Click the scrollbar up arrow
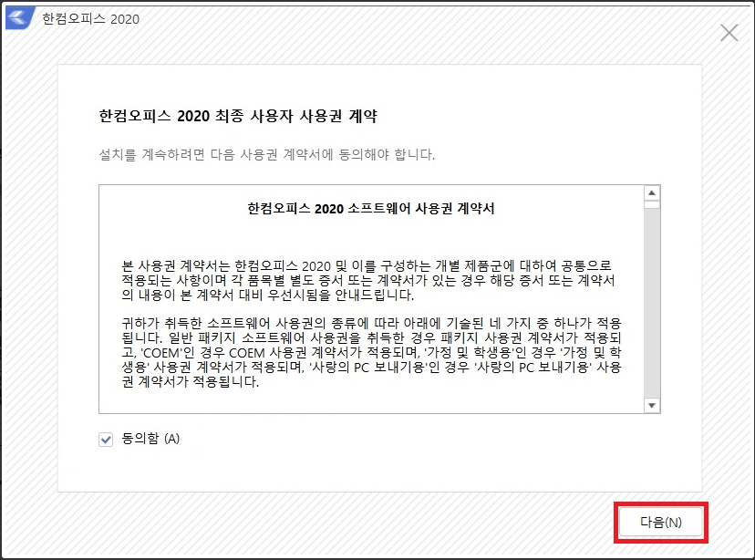The width and height of the screenshot is (755, 560). click(x=650, y=192)
